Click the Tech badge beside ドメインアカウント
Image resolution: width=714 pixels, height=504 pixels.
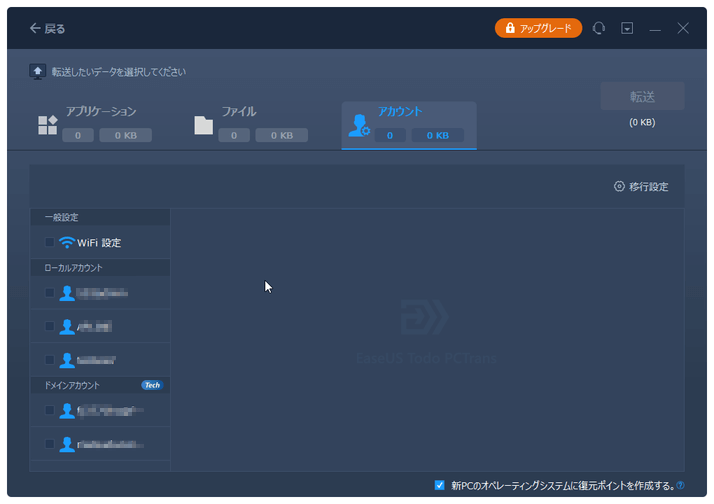(x=151, y=385)
